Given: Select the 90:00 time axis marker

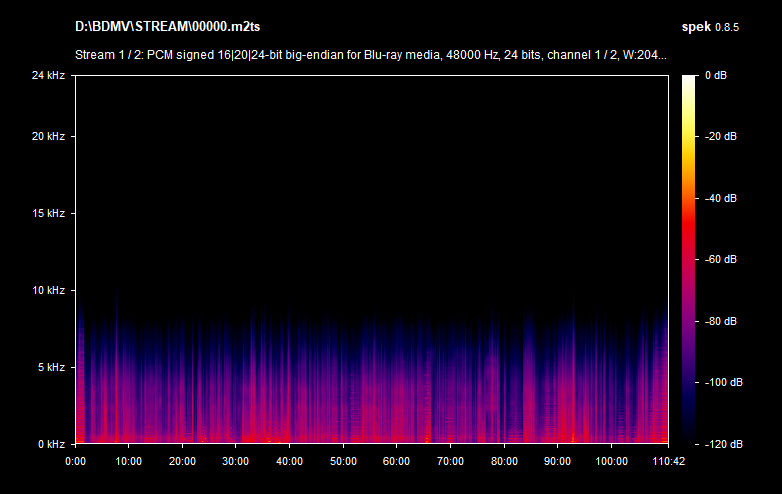Looking at the screenshot, I should point(558,461).
